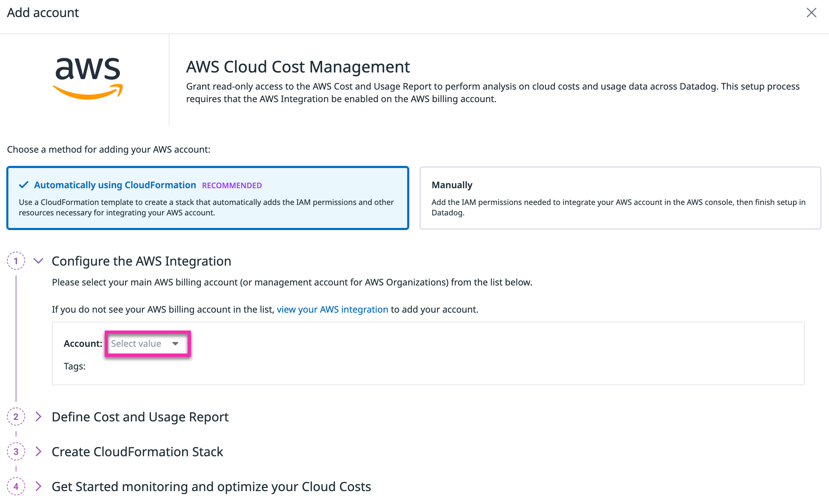Click the RECOMMENDED badge label

(232, 185)
